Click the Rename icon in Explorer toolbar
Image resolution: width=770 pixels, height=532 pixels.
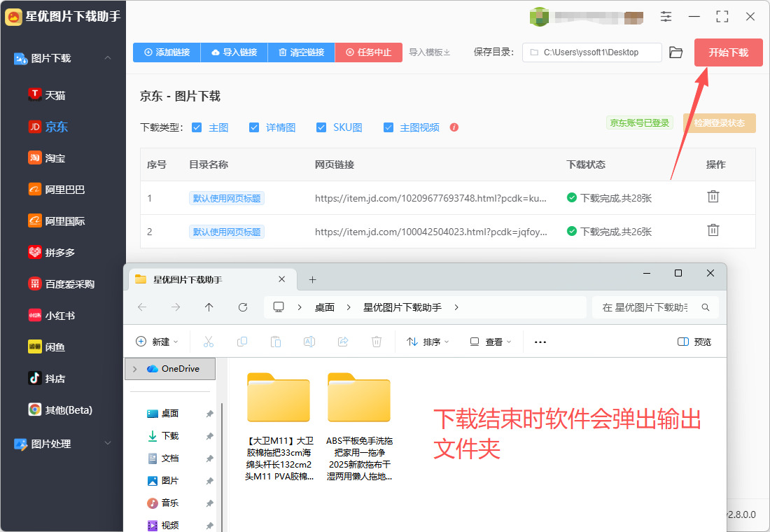click(309, 342)
